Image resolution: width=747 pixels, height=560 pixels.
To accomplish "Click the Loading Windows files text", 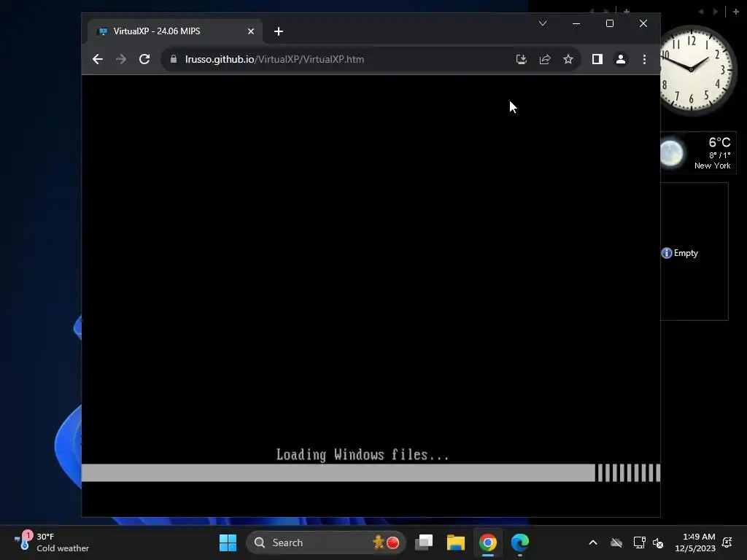I will 363,455.
